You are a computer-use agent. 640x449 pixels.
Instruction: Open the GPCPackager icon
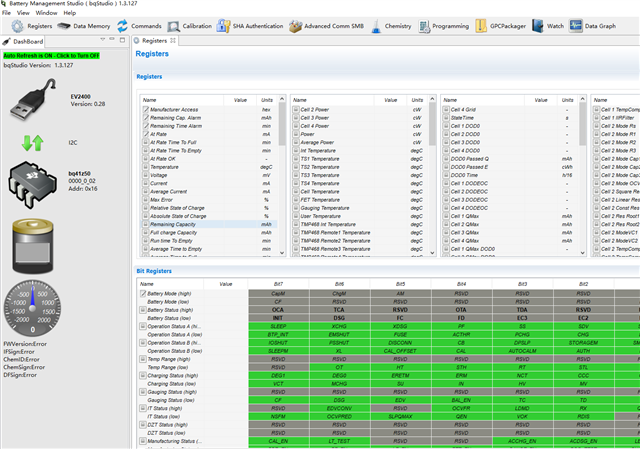click(481, 26)
